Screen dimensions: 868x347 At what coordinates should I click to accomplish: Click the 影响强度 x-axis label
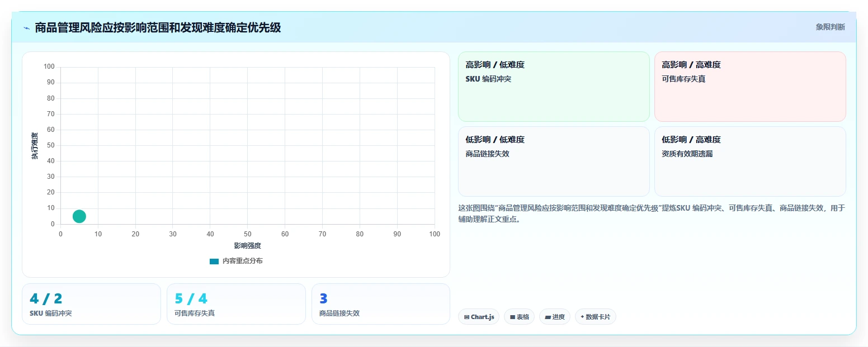[x=248, y=246]
